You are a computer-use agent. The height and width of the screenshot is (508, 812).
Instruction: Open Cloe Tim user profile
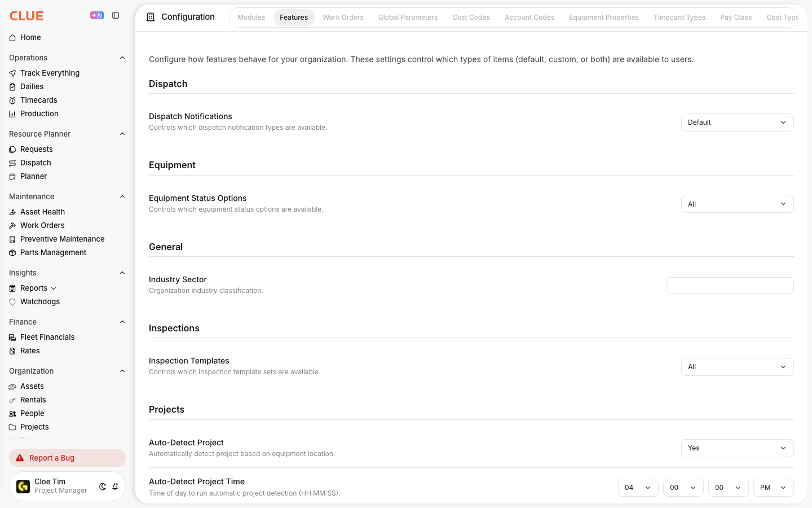pyautogui.click(x=68, y=486)
